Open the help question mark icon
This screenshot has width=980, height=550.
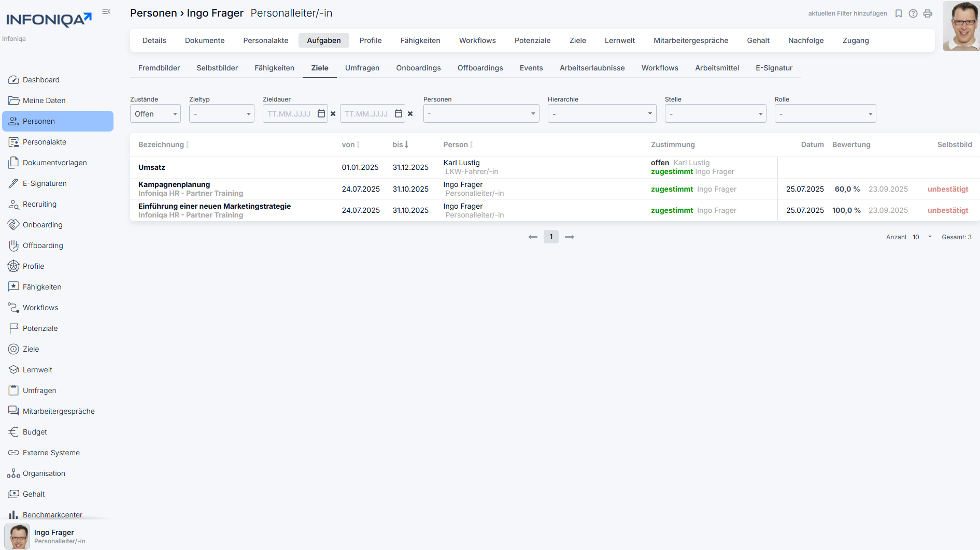click(x=913, y=13)
